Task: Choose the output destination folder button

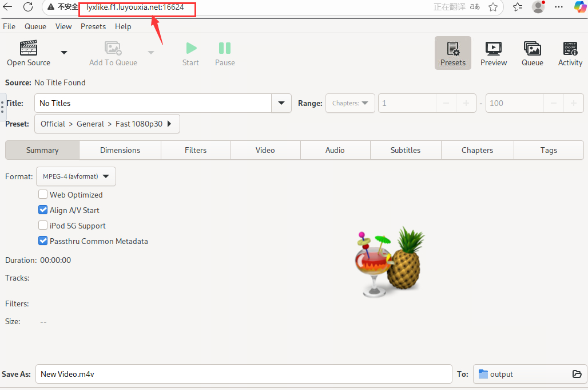Action: 530,374
